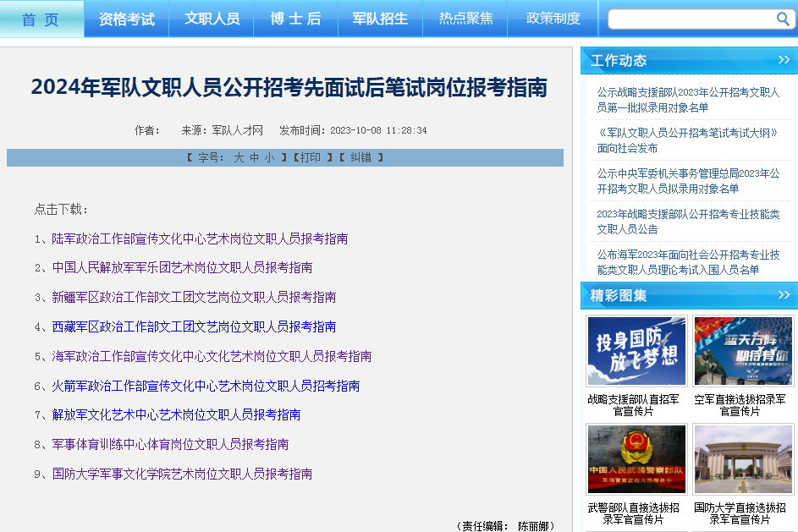Image resolution: width=798 pixels, height=532 pixels.
Task: Open the 文职人员 navigation tab
Action: coord(212,19)
